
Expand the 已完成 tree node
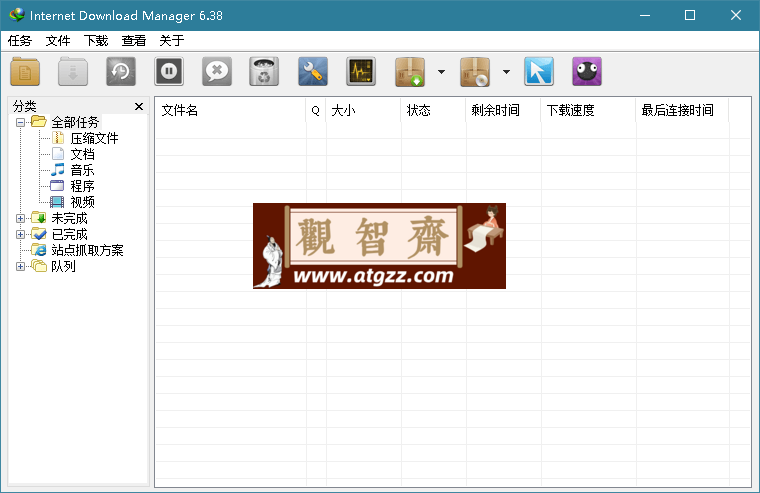pyautogui.click(x=20, y=234)
